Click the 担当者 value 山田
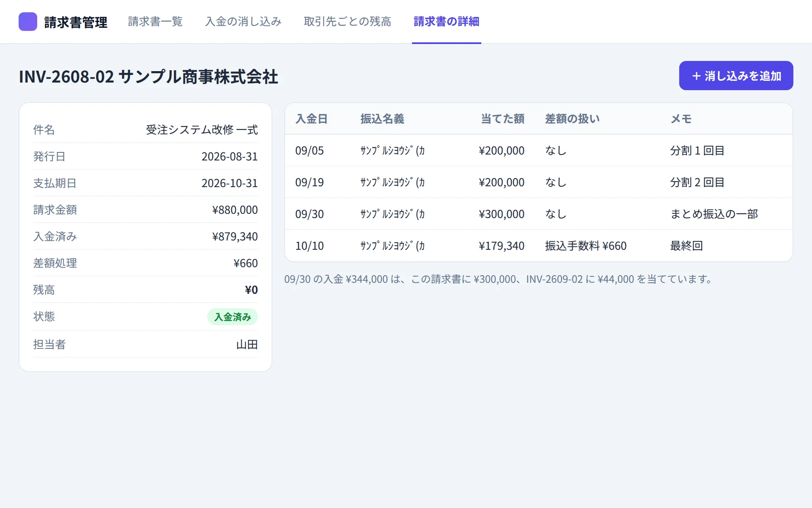Image resolution: width=812 pixels, height=508 pixels. tap(247, 345)
